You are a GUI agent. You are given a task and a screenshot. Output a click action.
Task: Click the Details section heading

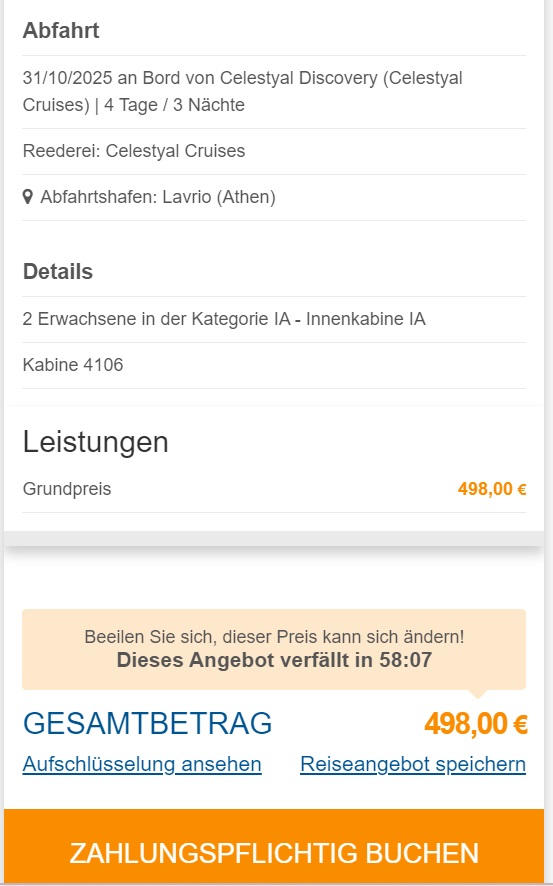[58, 272]
